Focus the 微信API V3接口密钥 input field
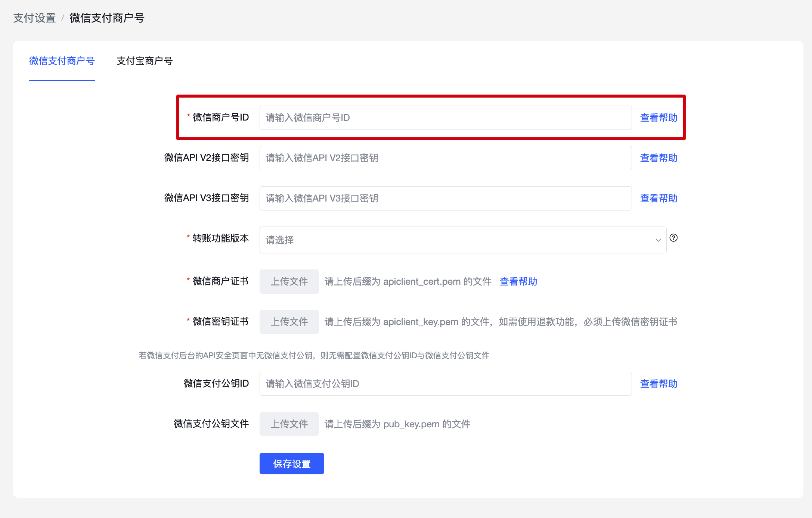 pyautogui.click(x=446, y=198)
